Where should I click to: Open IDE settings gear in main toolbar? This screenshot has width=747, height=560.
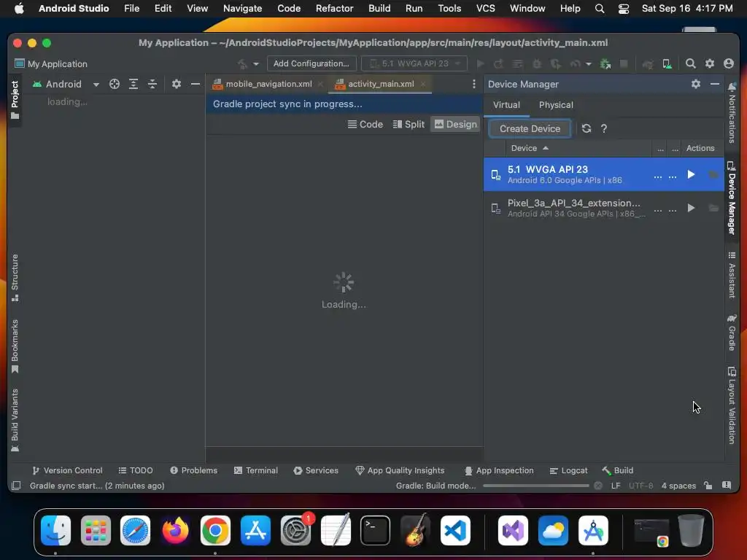tap(709, 63)
